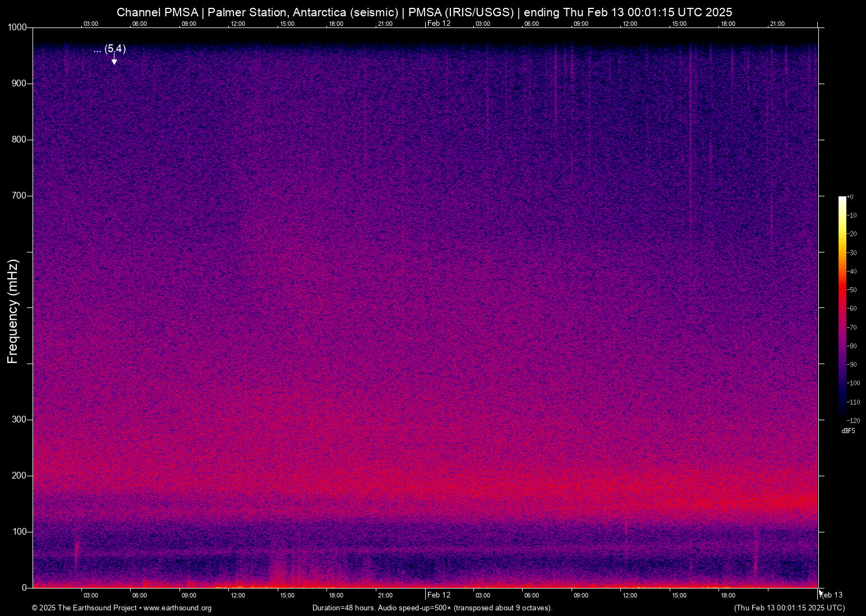Click the "dBFS" unit label under the color scale

[x=848, y=431]
